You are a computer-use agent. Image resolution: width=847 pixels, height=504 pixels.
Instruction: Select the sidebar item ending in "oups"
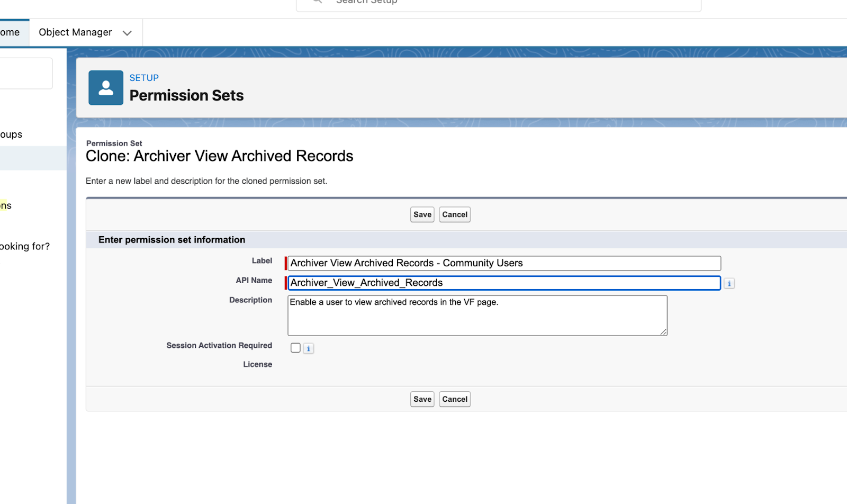(x=11, y=134)
